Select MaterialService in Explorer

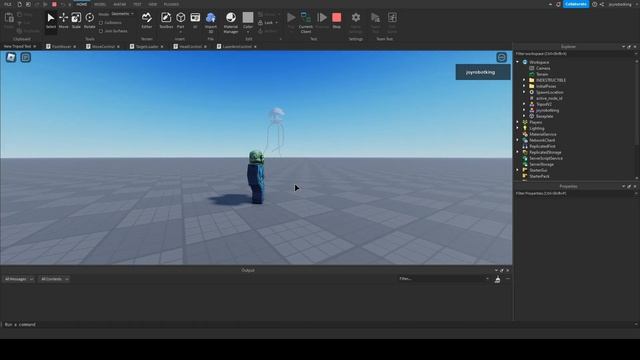[x=542, y=134]
